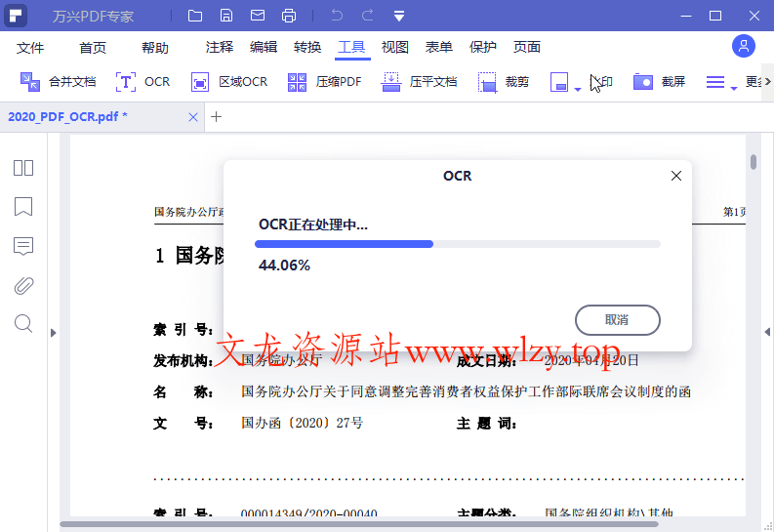Open the bookmarks panel

23,207
